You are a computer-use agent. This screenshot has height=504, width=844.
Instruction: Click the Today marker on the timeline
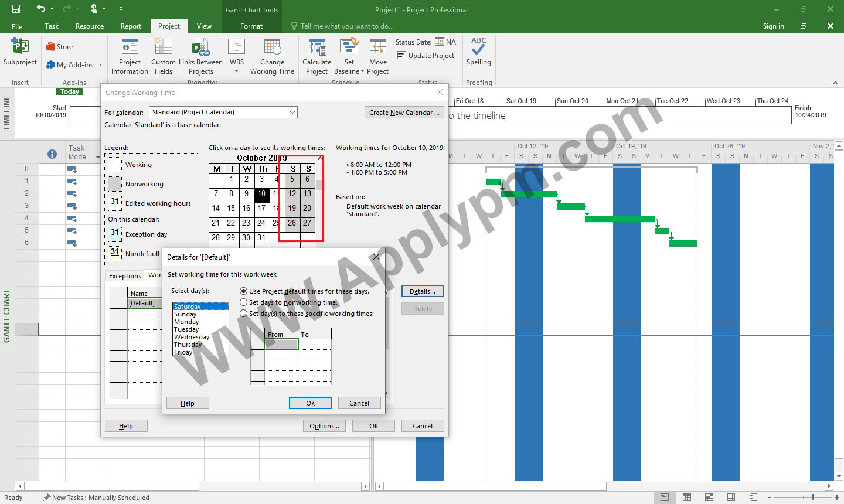70,91
